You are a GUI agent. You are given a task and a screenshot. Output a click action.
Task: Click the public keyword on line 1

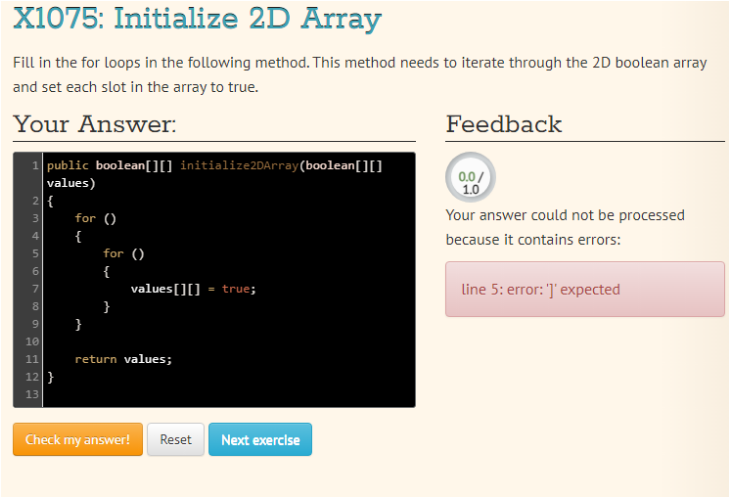(x=68, y=166)
